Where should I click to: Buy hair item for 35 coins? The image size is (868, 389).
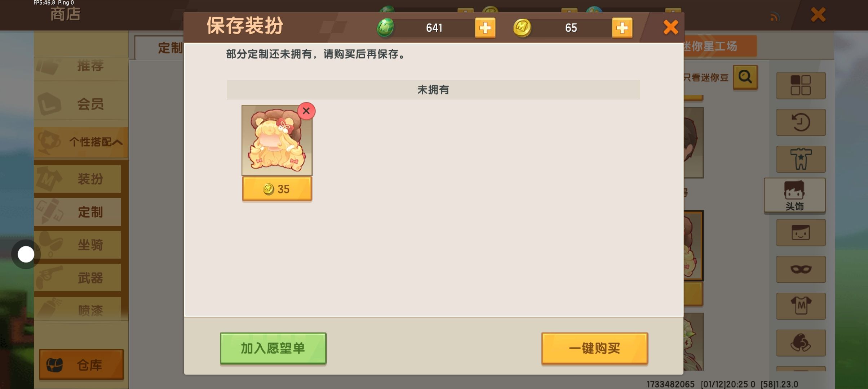(277, 189)
